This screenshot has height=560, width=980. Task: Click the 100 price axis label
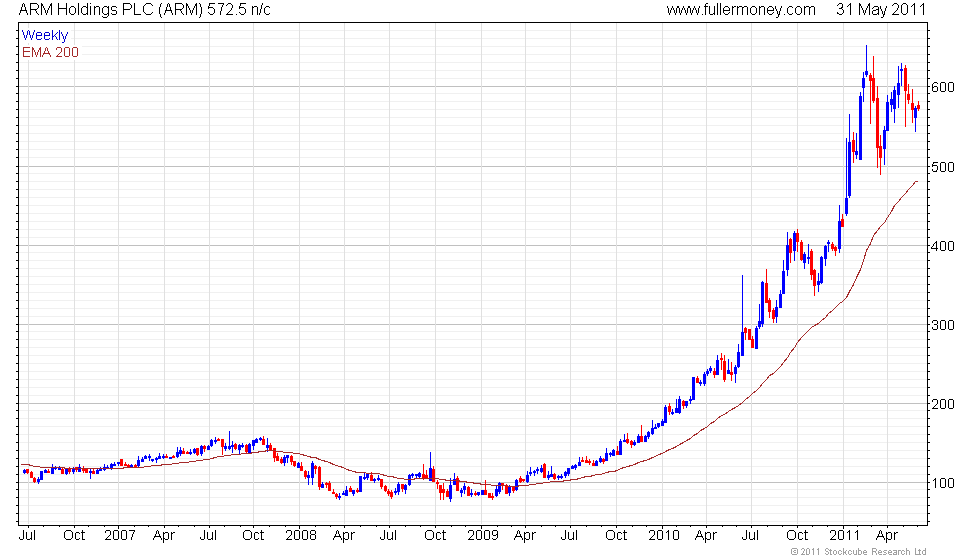click(942, 484)
